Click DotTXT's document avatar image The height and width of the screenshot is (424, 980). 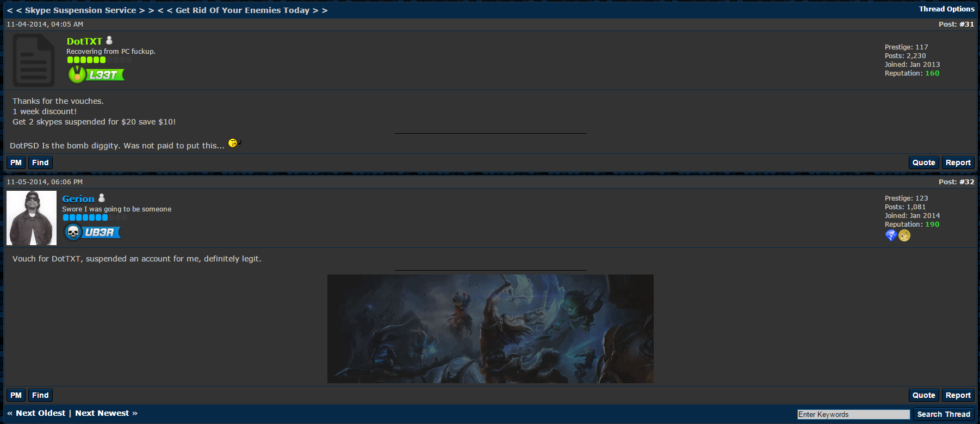(34, 60)
